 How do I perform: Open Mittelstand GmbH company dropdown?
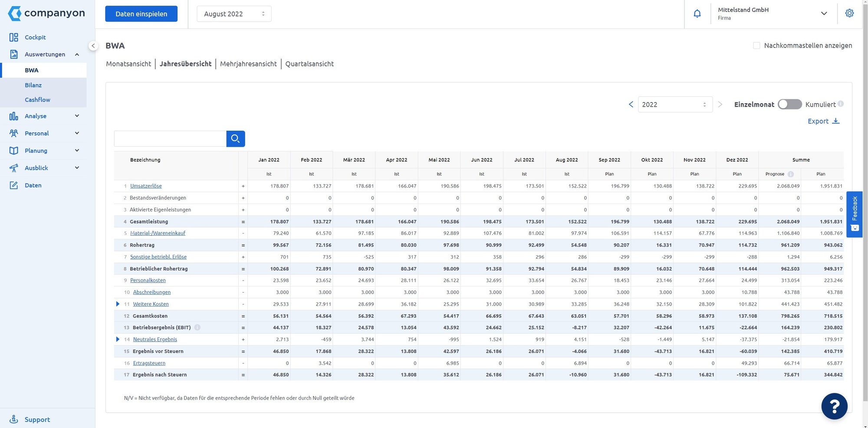click(x=773, y=13)
